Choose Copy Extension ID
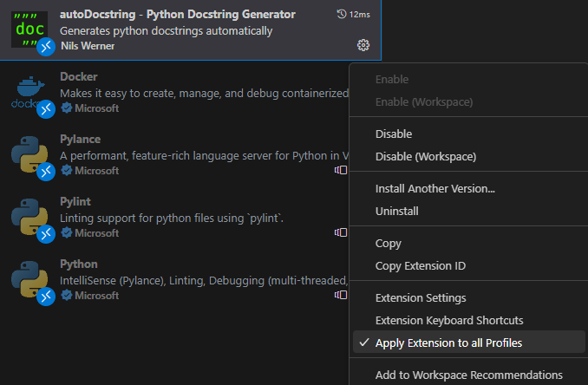 point(468,266)
